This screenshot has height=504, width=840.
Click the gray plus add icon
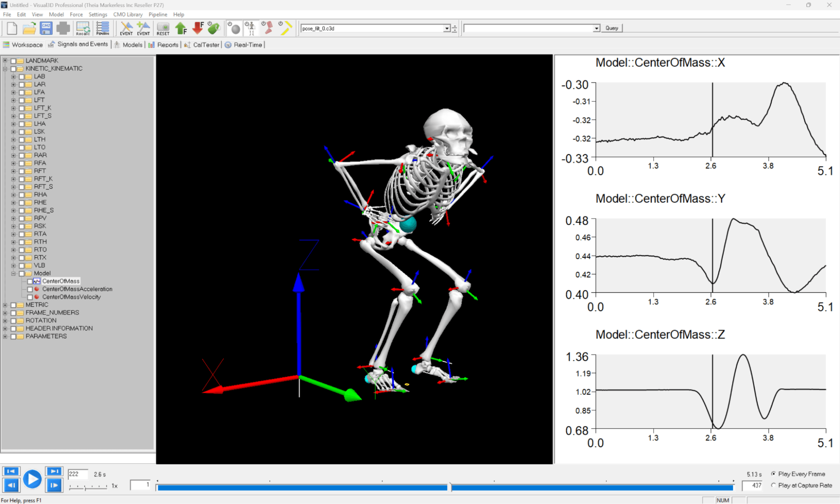[x=63, y=28]
